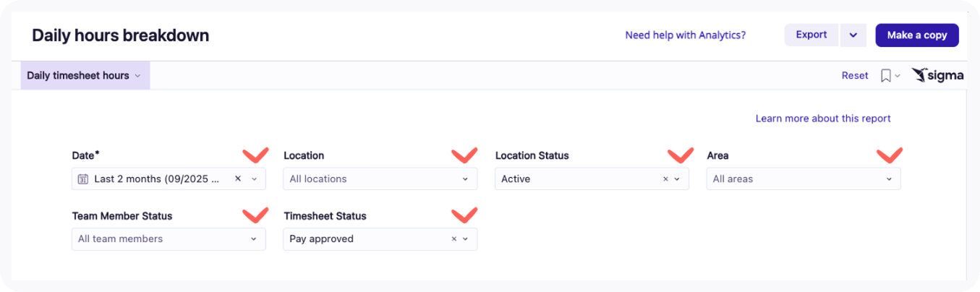Viewport: 980px width, 292px height.
Task: Remove the Pay approved timesheet status
Action: click(x=453, y=239)
